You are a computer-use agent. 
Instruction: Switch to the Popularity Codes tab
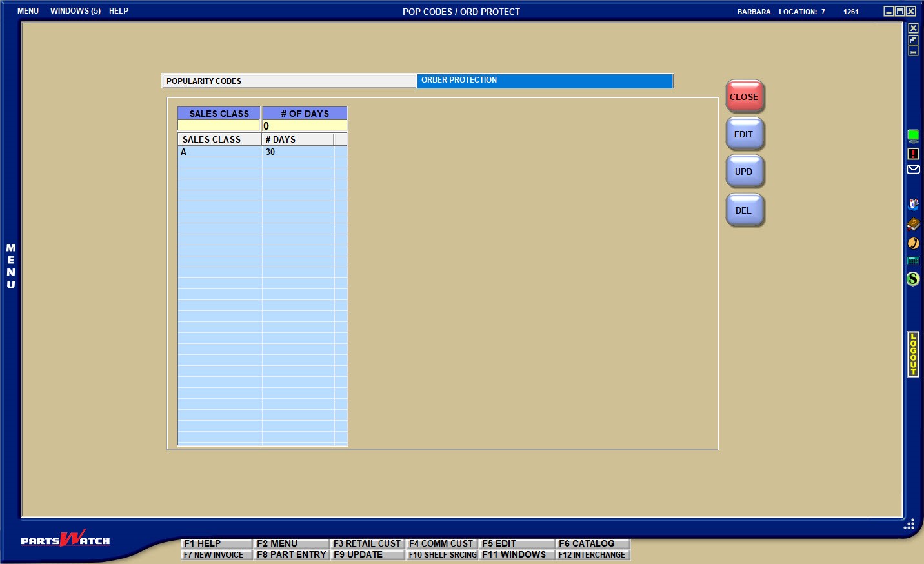coord(288,81)
